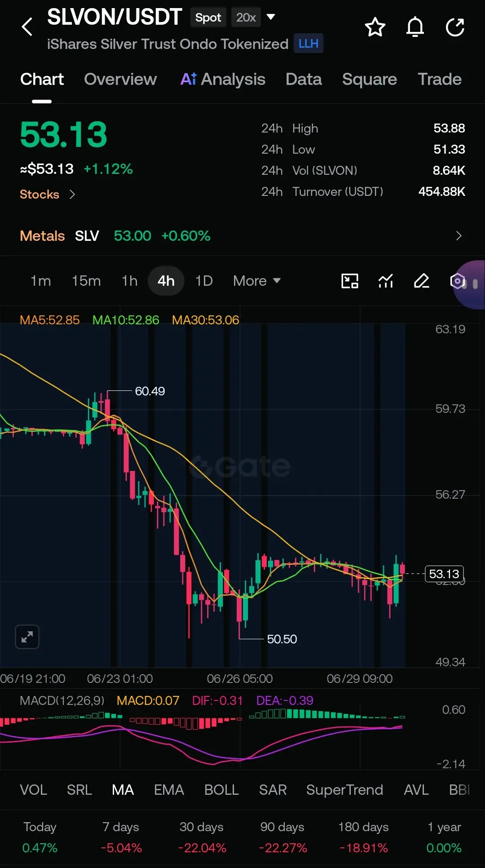
Task: Toggle the SuperTrend indicator
Action: click(x=345, y=790)
